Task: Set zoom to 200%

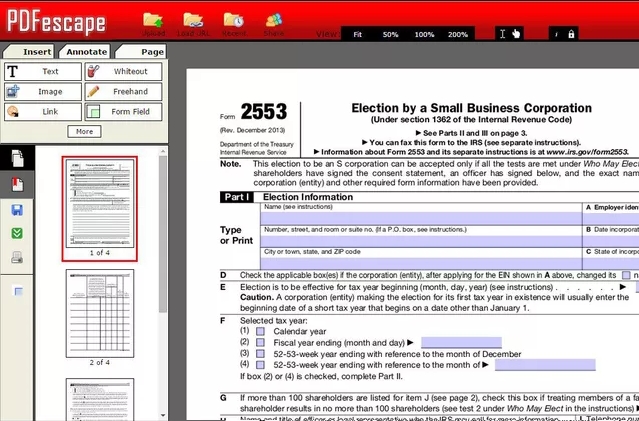Action: tap(458, 35)
